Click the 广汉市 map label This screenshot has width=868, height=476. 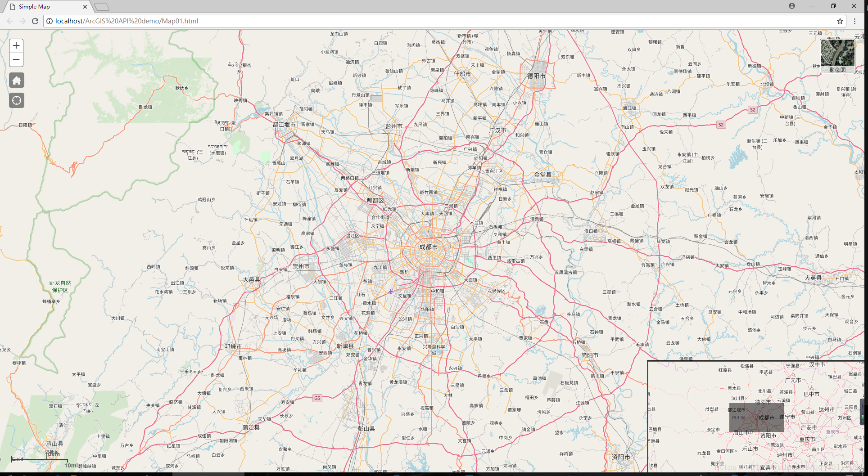[498, 130]
